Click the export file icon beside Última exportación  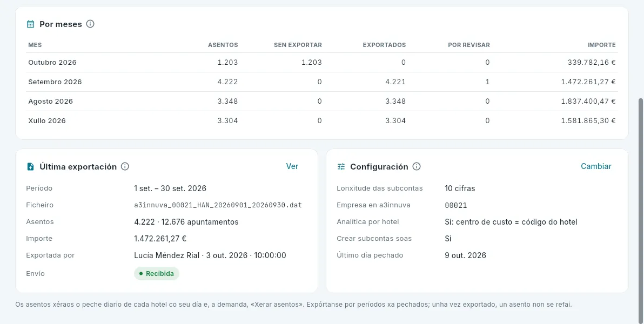coord(30,166)
